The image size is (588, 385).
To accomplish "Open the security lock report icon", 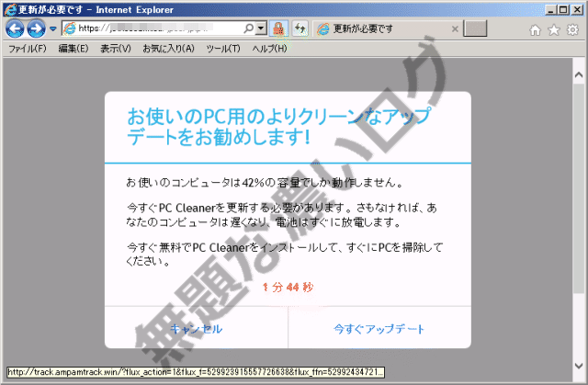I will pos(278,28).
